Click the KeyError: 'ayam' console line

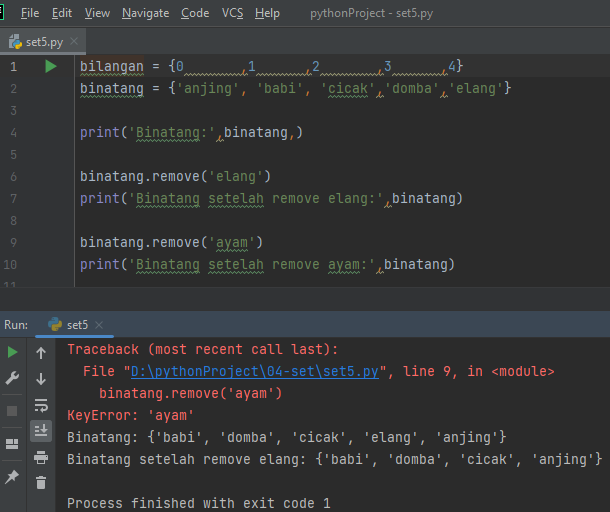click(x=131, y=416)
